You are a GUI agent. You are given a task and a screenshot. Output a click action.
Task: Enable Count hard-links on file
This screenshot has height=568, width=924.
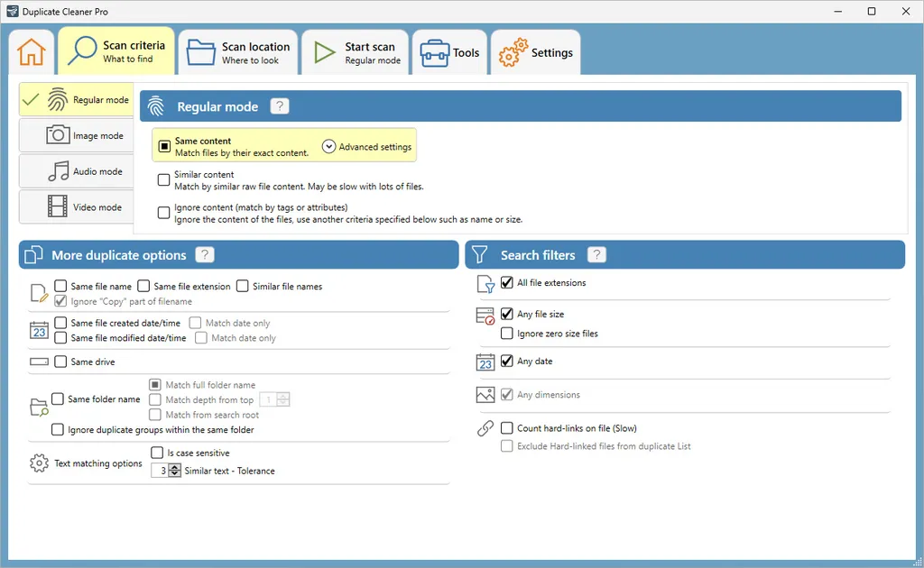tap(507, 428)
